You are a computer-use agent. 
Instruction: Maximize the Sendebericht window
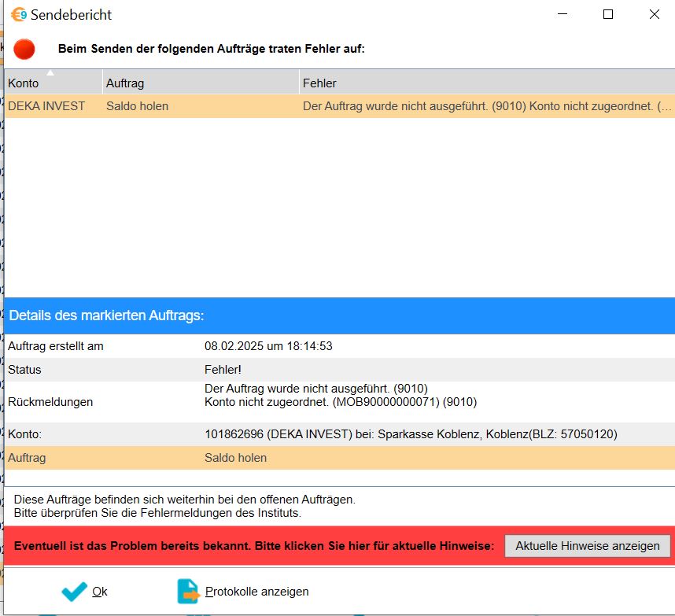coord(608,14)
